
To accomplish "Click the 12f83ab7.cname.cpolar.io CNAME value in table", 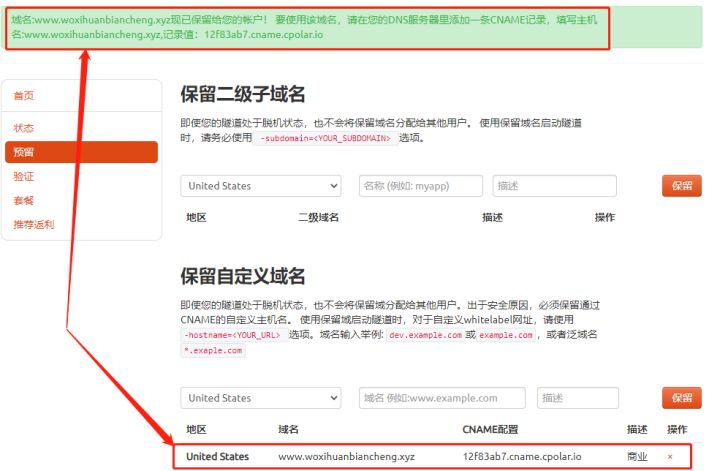I will click(522, 457).
